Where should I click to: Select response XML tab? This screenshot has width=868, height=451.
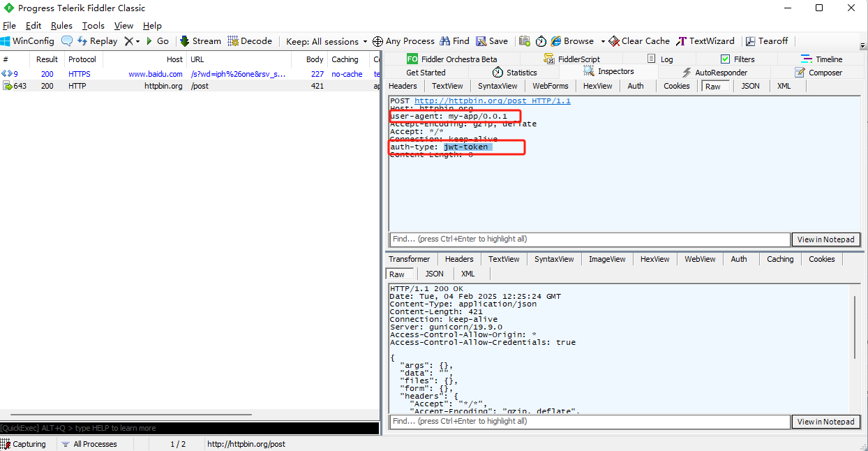467,274
